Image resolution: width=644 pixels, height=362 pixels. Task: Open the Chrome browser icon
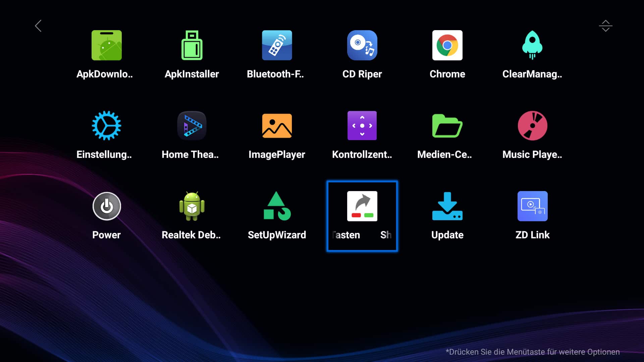pos(447,45)
